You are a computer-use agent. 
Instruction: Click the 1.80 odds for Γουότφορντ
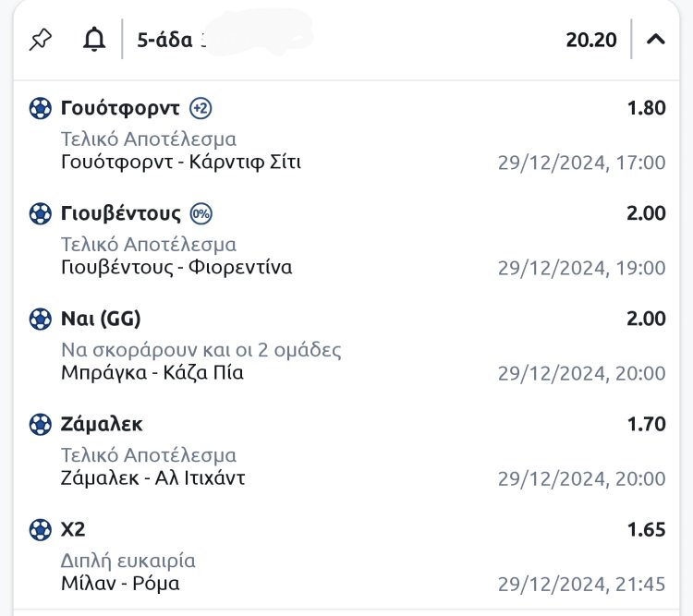coord(646,109)
